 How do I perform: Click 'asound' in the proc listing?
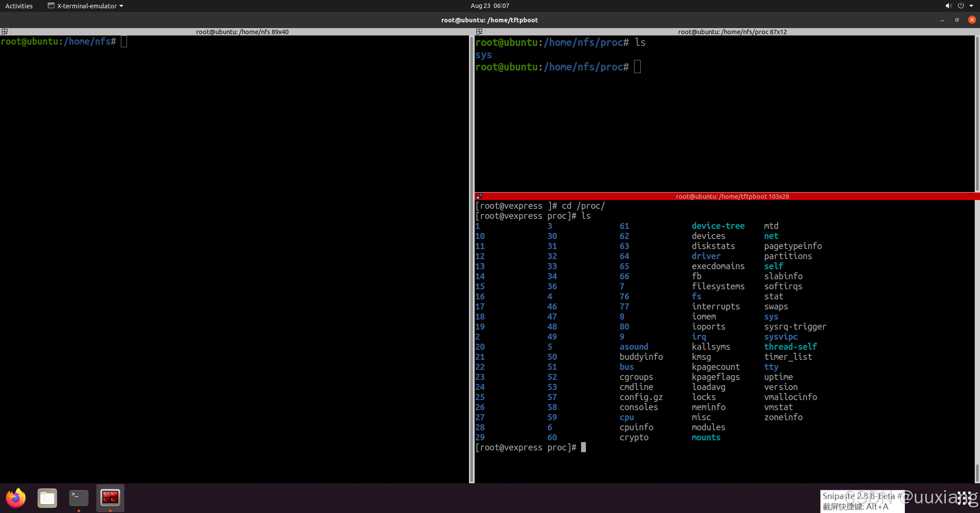(x=634, y=347)
